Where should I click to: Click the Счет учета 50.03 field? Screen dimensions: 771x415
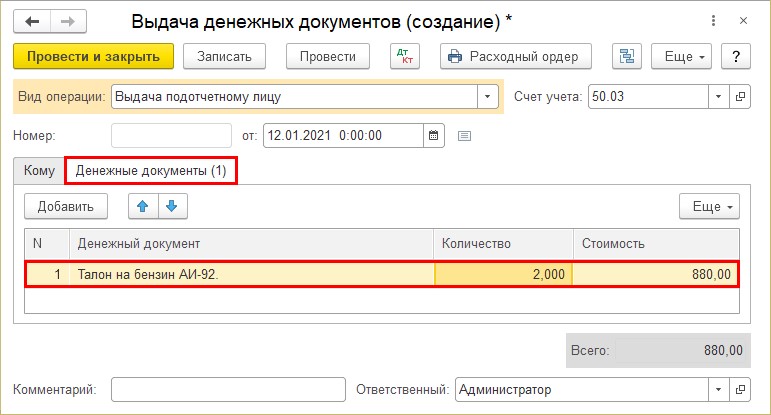click(648, 96)
